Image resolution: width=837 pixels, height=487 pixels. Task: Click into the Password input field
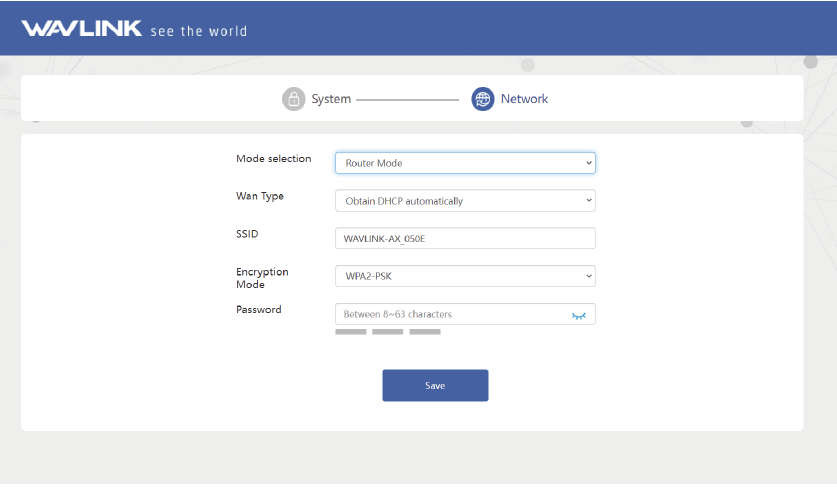click(450, 315)
